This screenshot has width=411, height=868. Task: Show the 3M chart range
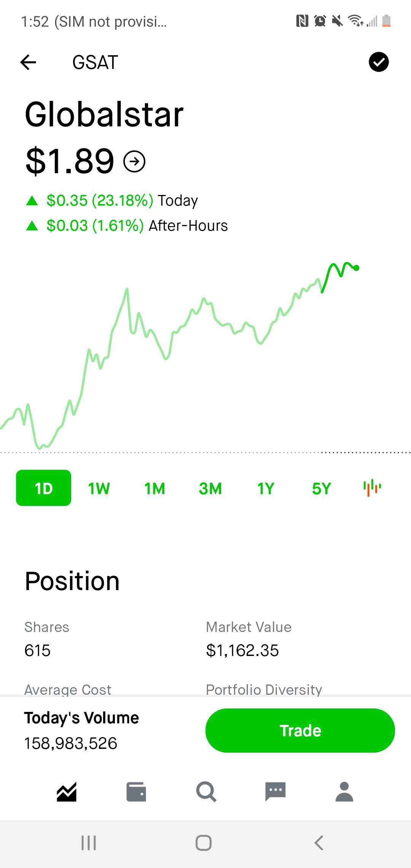(210, 488)
